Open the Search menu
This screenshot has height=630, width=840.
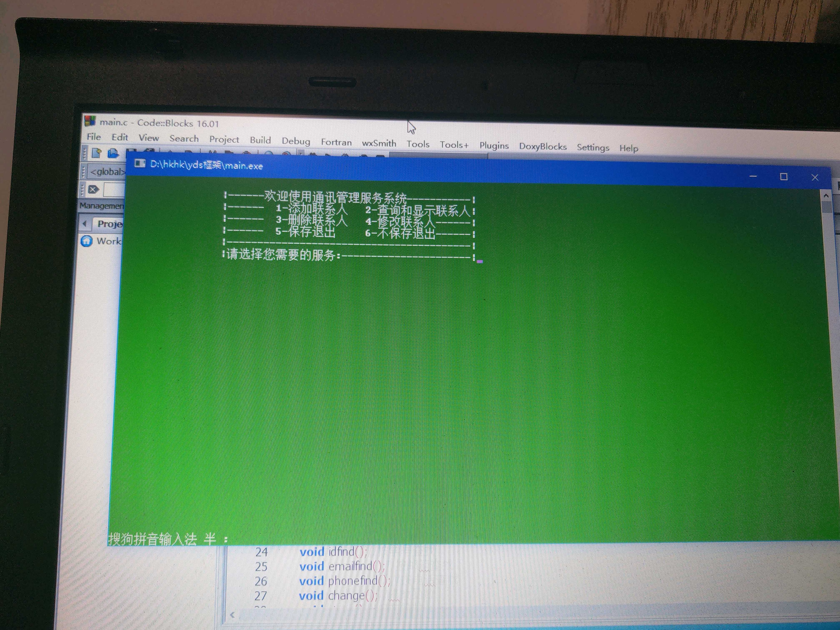pyautogui.click(x=184, y=139)
